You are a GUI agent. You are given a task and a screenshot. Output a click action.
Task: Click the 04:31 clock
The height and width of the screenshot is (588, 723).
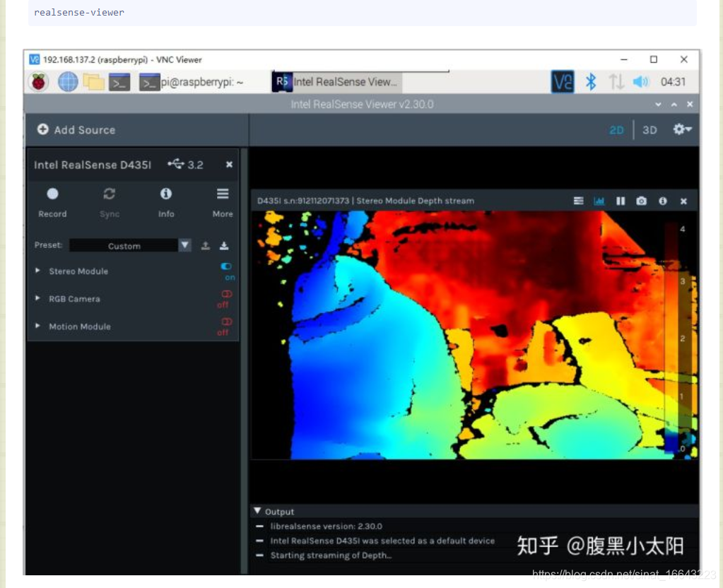click(x=673, y=82)
